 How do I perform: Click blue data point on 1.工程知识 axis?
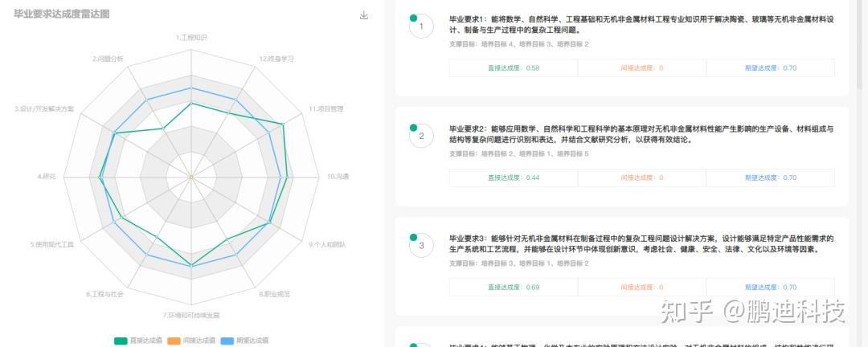coord(191,88)
